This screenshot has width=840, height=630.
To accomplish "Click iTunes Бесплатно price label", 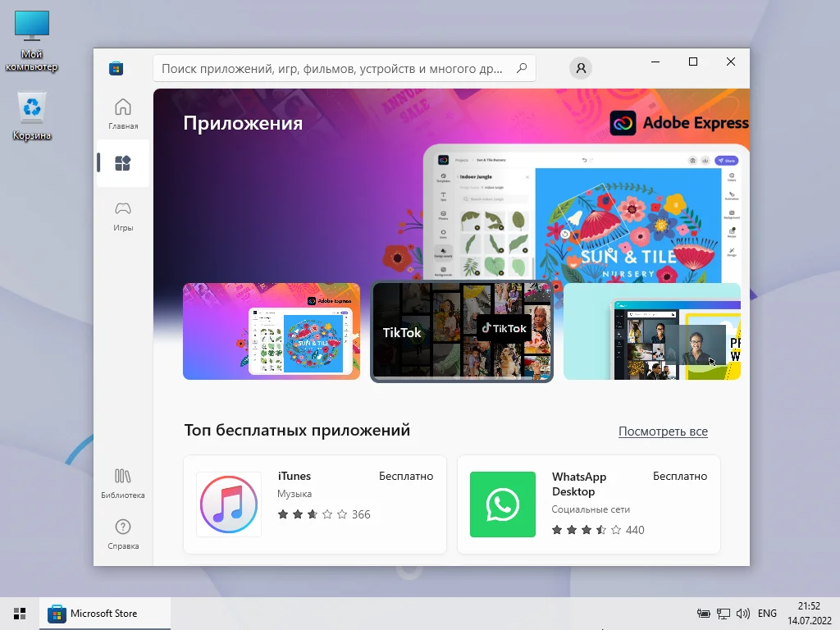I will pyautogui.click(x=406, y=476).
